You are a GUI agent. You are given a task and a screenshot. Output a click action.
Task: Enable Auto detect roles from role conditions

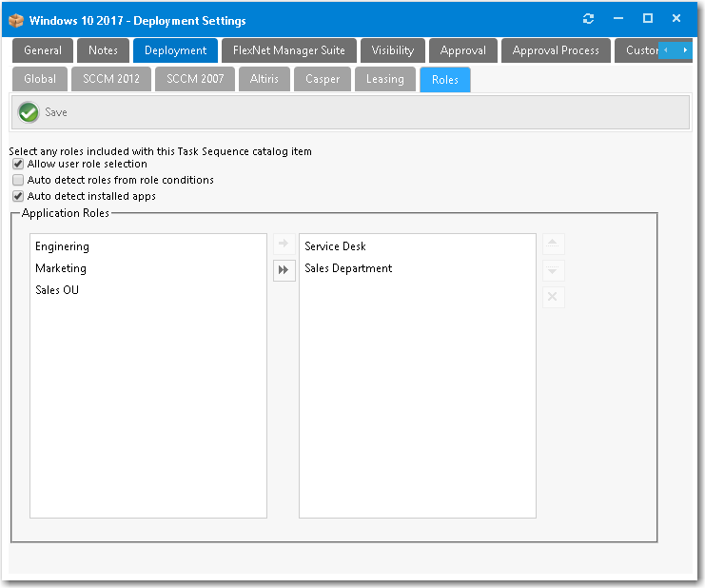click(x=18, y=180)
